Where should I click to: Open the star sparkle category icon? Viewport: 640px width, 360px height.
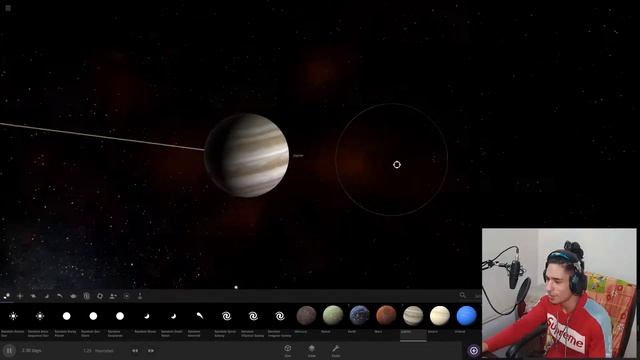pos(20,296)
